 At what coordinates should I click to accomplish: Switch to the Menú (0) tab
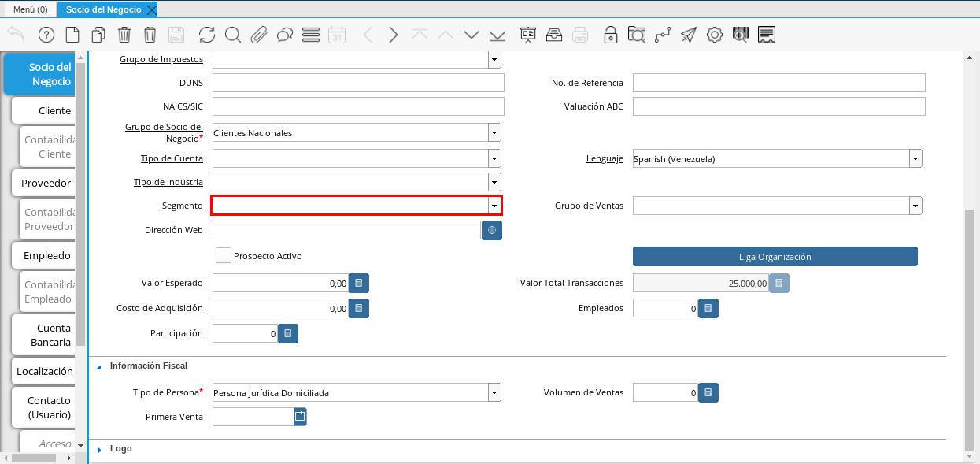pyautogui.click(x=31, y=9)
